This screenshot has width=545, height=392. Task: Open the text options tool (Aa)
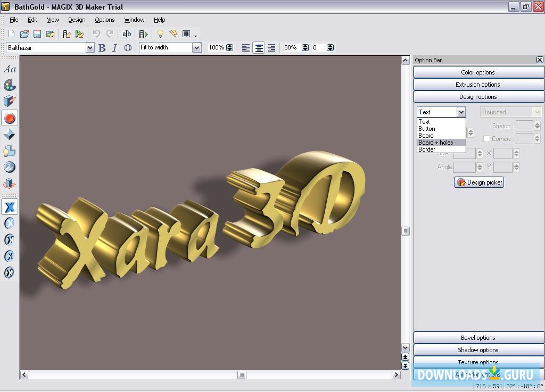click(10, 69)
